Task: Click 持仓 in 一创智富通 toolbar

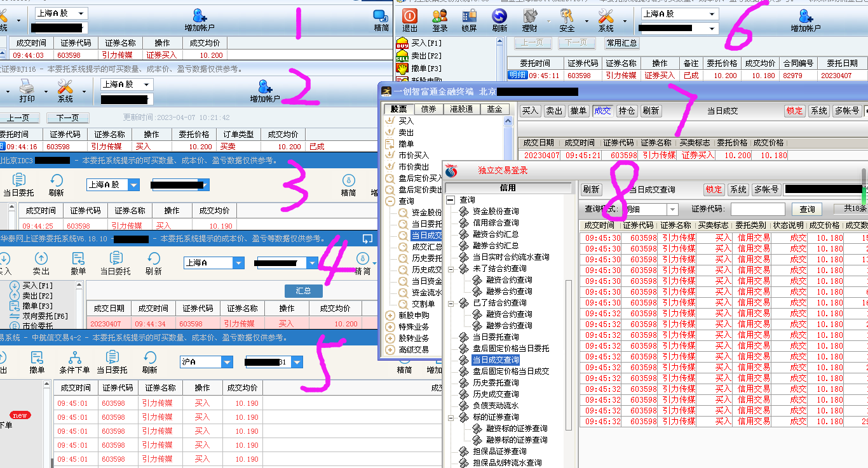Action: [x=627, y=110]
